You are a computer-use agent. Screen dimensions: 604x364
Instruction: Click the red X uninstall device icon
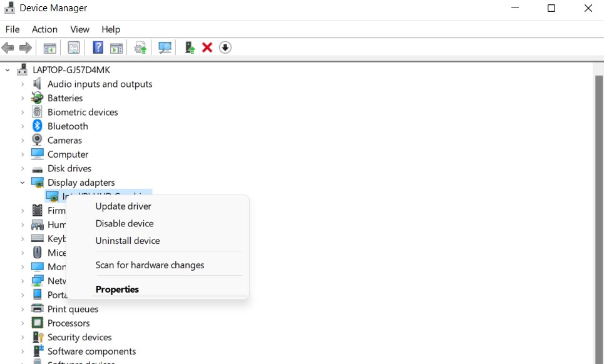(x=207, y=48)
